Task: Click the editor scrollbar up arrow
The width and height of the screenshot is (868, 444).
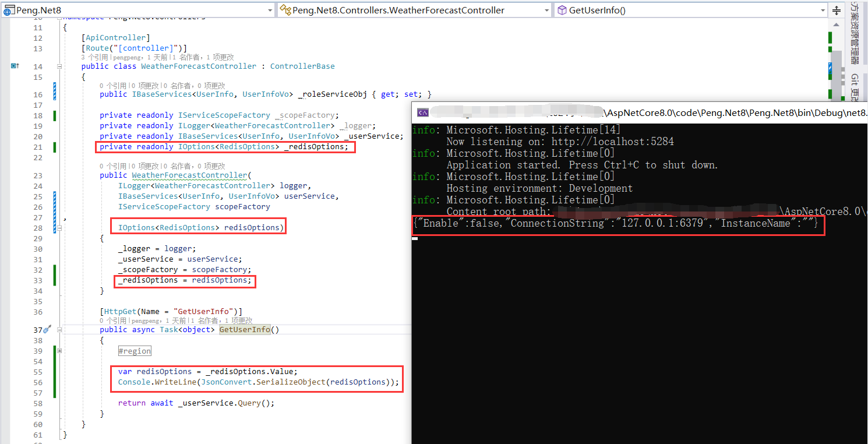Action: pos(837,24)
